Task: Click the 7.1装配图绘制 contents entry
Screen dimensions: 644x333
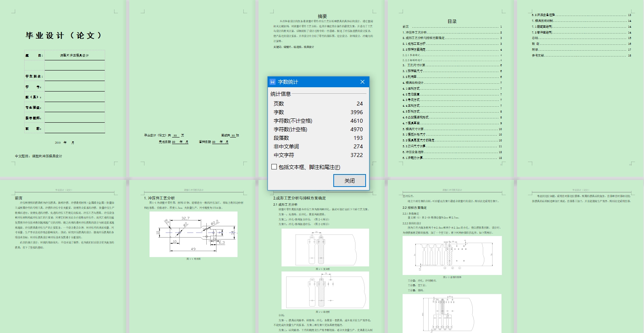Action: point(581,26)
